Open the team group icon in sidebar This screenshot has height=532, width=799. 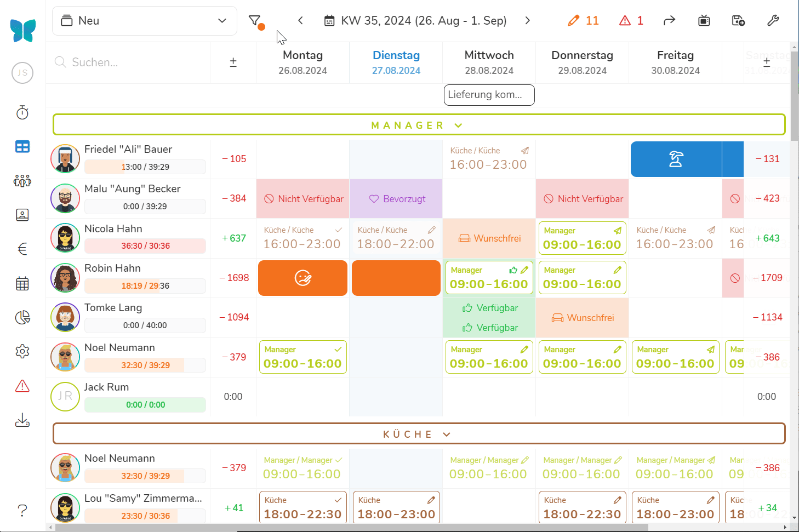click(22, 181)
